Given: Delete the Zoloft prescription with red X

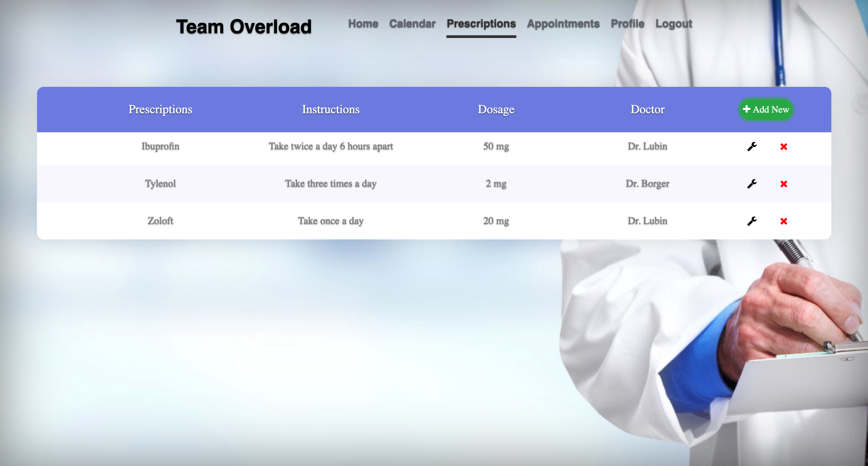Looking at the screenshot, I should [x=783, y=221].
